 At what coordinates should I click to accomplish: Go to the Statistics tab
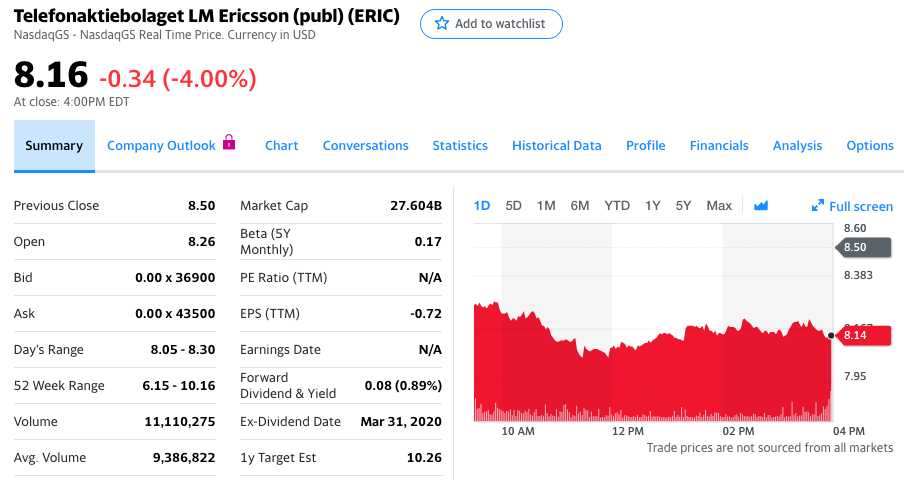click(x=460, y=146)
